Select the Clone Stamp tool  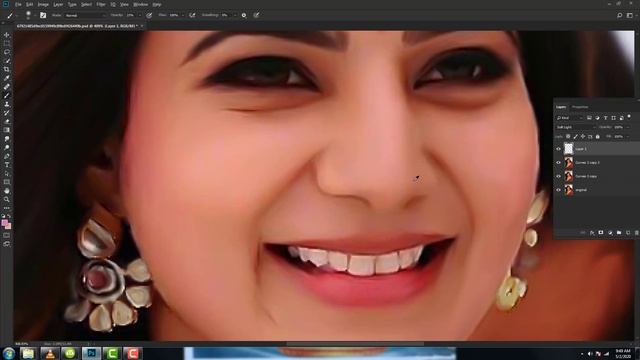pyautogui.click(x=7, y=104)
